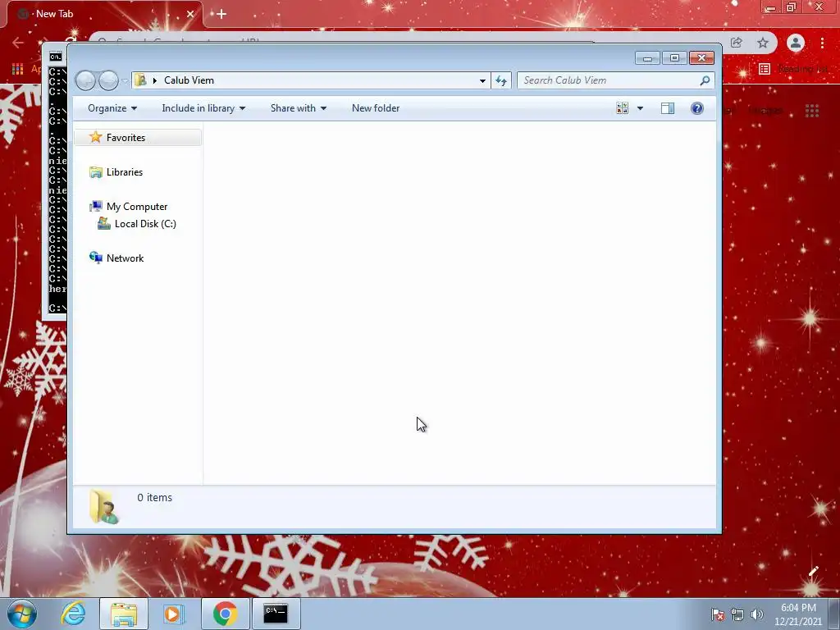Open Local Disk (C:) in navigation pane
The height and width of the screenshot is (630, 840).
(145, 224)
